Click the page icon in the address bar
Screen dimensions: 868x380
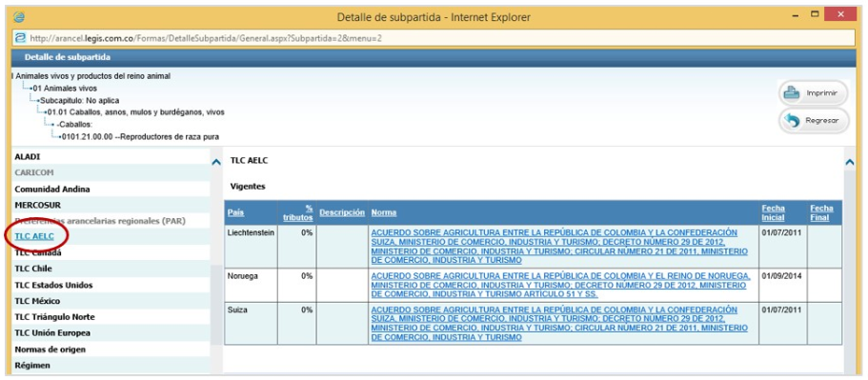[x=21, y=38]
